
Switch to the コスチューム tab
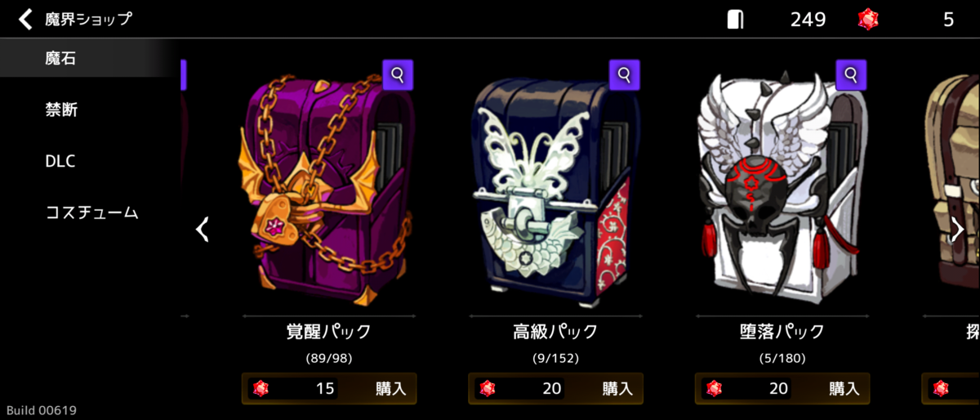pos(90,213)
